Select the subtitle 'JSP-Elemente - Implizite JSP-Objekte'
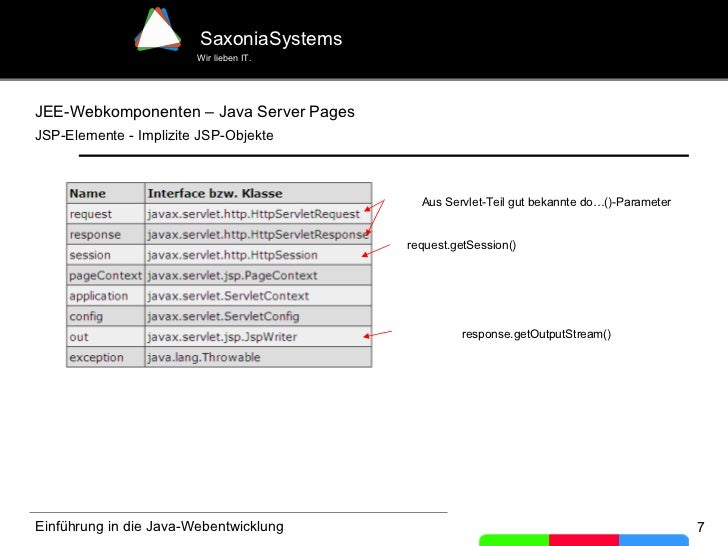 [x=154, y=136]
